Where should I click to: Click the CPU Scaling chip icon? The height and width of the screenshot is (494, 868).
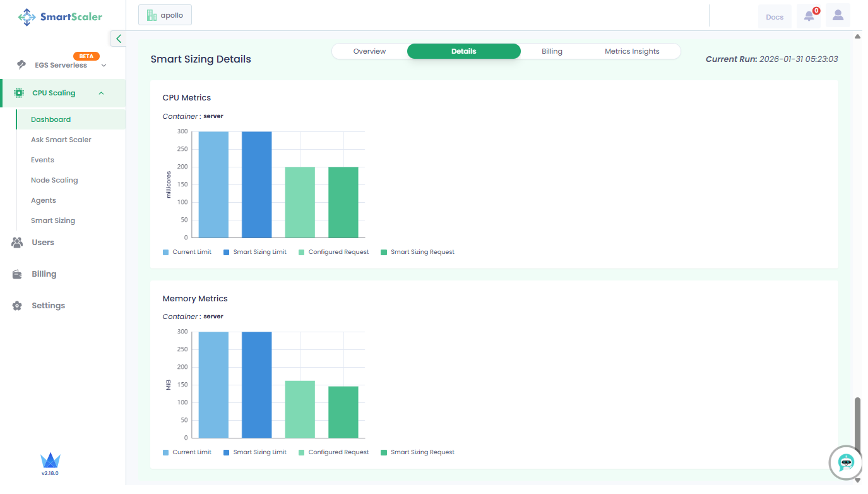click(19, 93)
